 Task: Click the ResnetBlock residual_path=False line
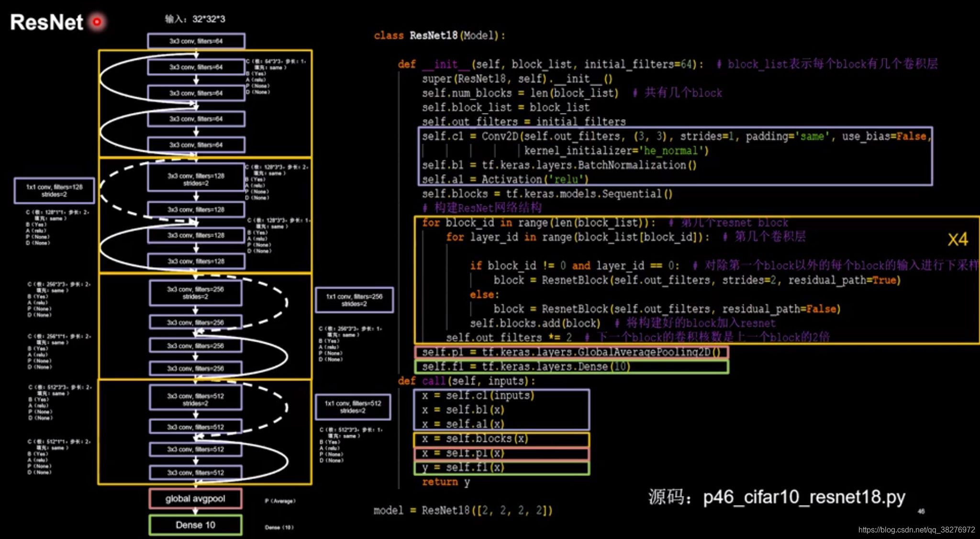point(667,308)
